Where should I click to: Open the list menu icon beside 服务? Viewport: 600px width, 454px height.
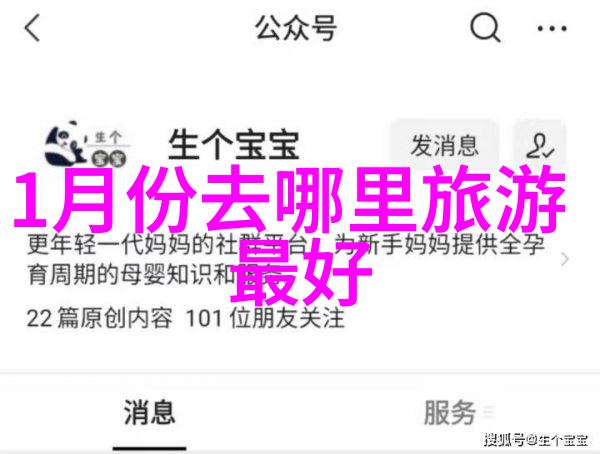pos(489,413)
